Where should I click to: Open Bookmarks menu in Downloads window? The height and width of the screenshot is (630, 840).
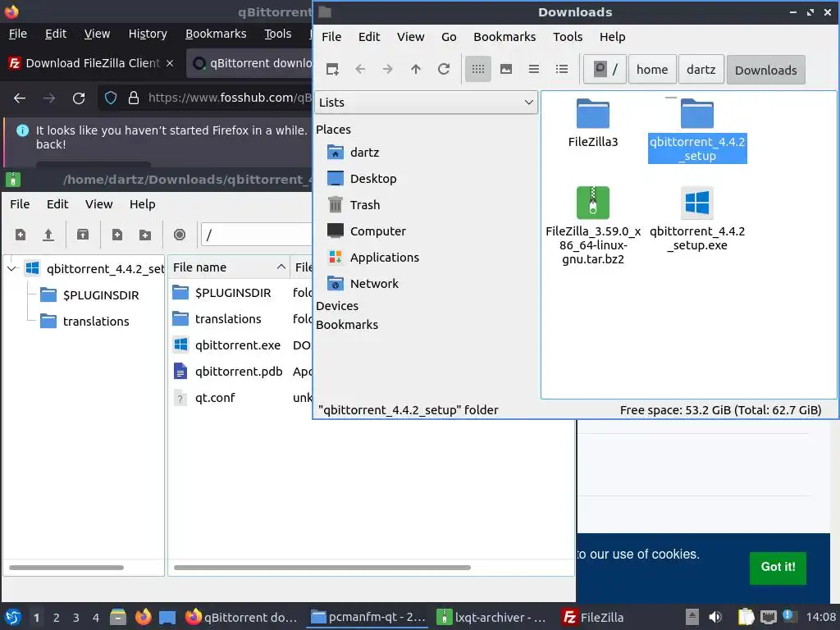coord(504,37)
